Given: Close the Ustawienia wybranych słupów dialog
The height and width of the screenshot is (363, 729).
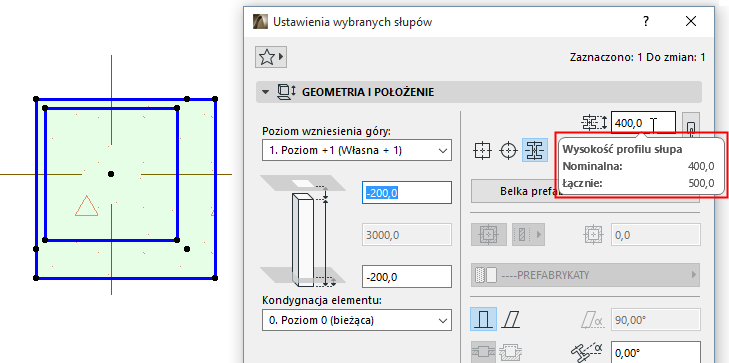Looking at the screenshot, I should click(691, 21).
